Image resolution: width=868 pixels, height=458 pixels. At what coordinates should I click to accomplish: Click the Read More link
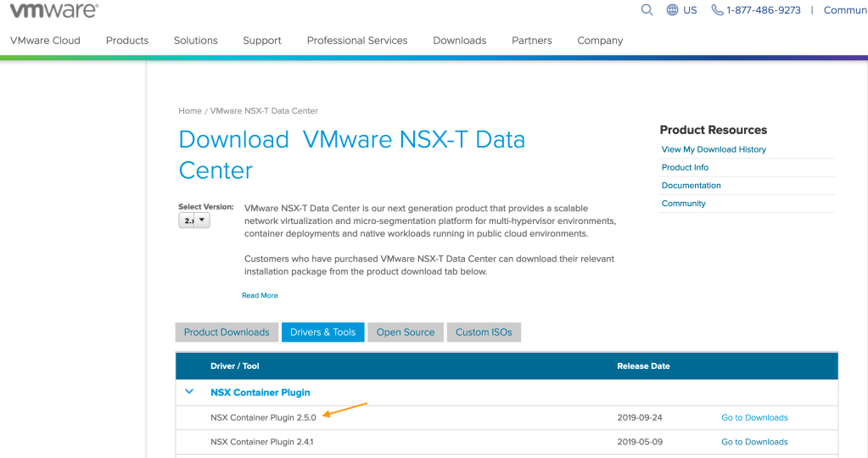[260, 295]
